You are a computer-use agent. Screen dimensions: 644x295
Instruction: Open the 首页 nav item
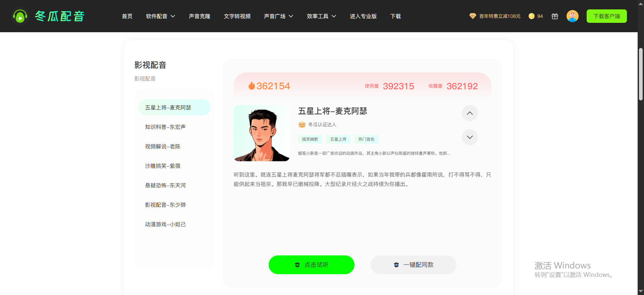tap(127, 16)
